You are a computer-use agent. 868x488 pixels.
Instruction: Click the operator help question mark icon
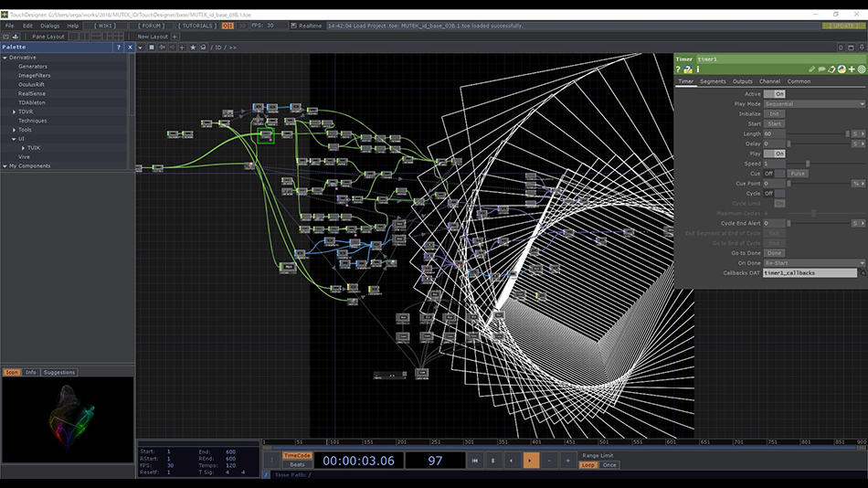click(679, 69)
